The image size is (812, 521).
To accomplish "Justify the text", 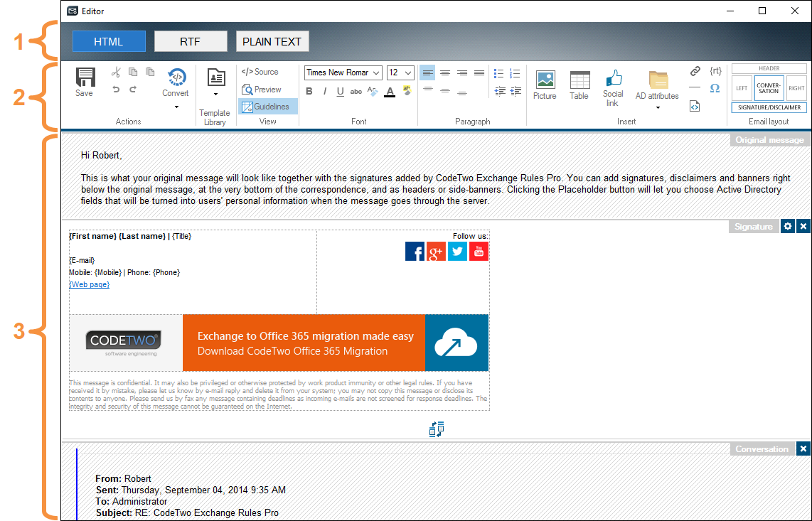I will pos(479,73).
